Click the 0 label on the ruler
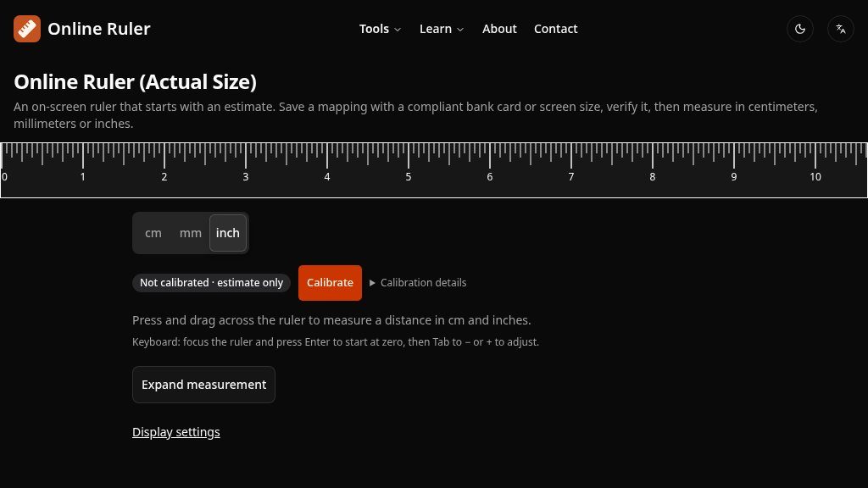This screenshot has width=868, height=488. 5,176
